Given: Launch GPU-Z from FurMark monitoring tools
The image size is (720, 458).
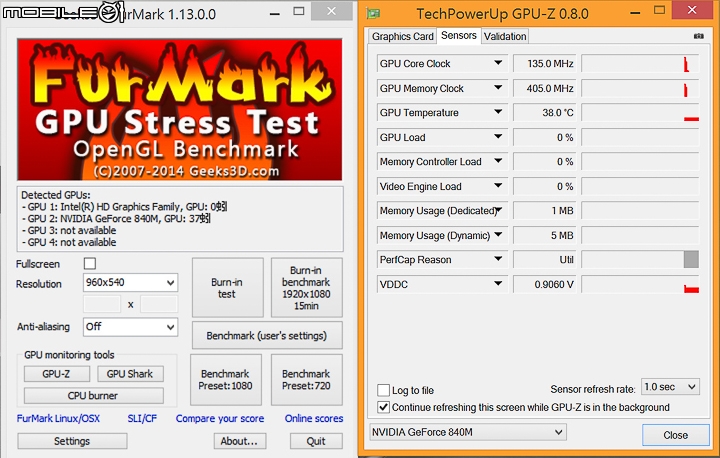Looking at the screenshot, I should point(56,374).
